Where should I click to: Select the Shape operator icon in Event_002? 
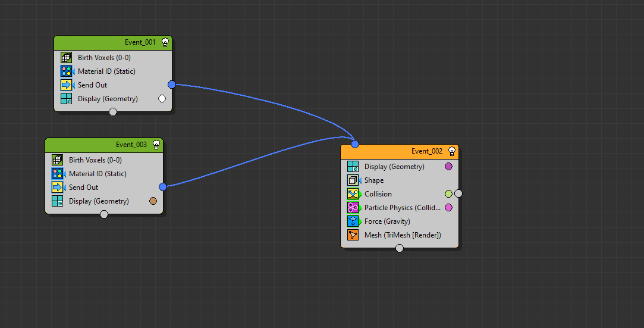pyautogui.click(x=353, y=180)
